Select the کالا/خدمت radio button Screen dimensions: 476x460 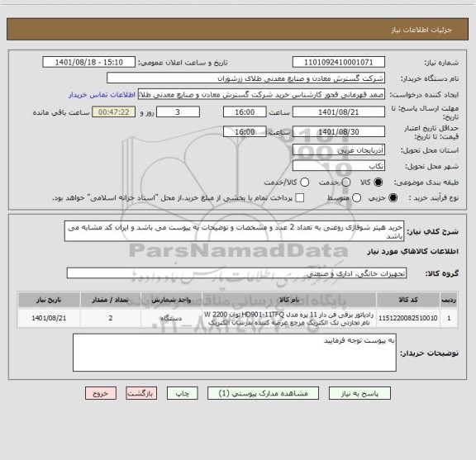304,183
